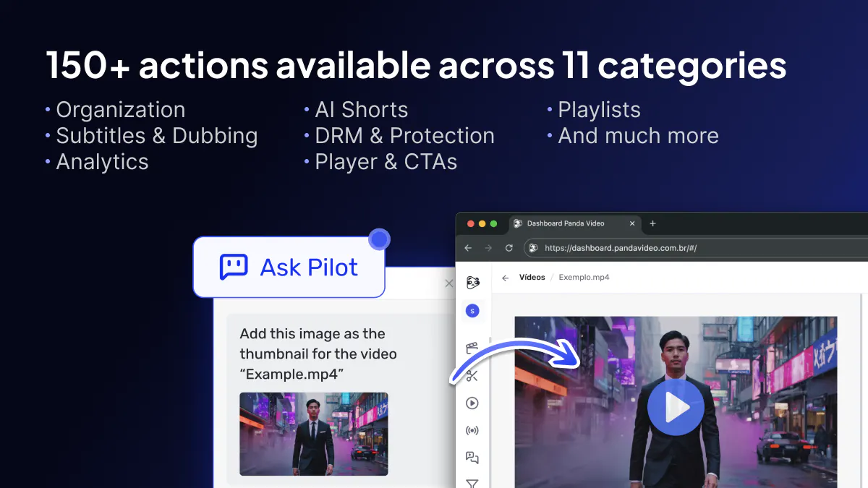Select the scissors cut icon in the sidebar
The width and height of the screenshot is (868, 488).
point(472,375)
